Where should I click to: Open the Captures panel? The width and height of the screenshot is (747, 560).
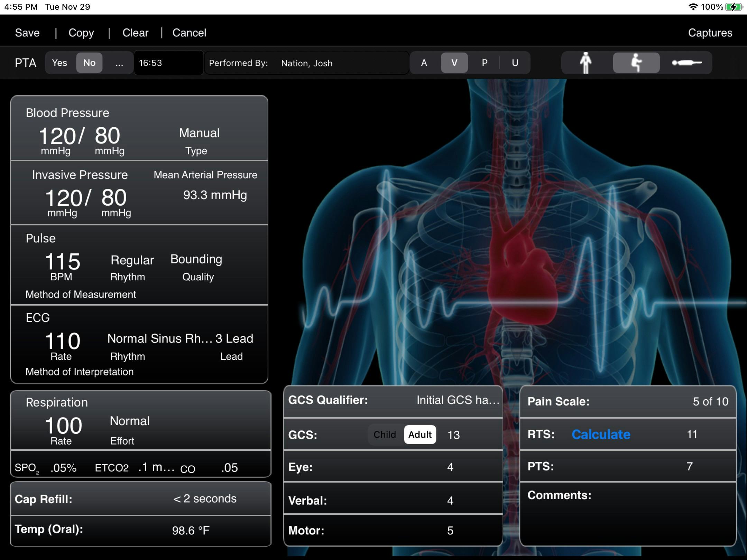710,32
